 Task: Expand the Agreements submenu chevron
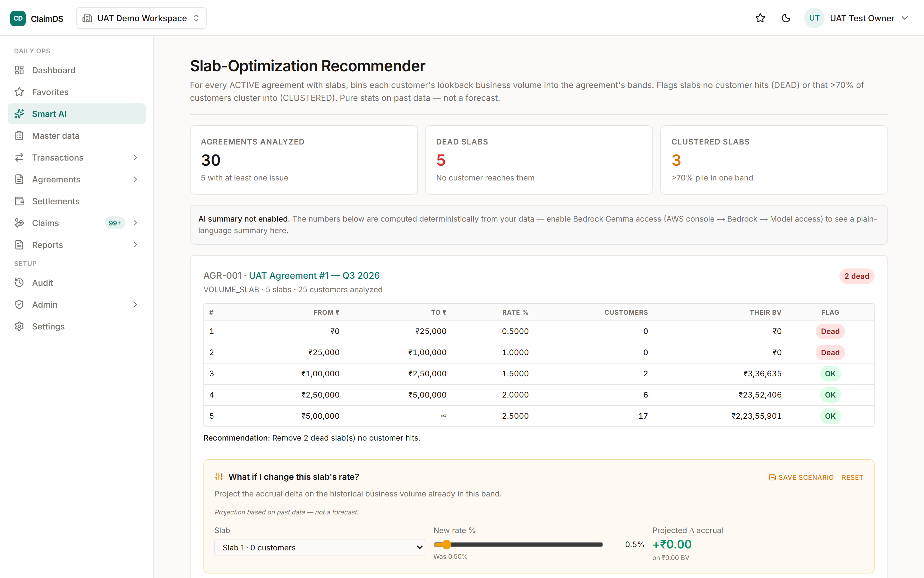point(135,179)
